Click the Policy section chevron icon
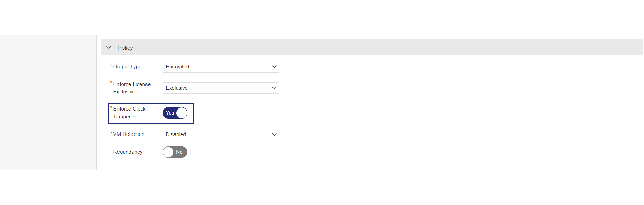644x205 pixels. point(109,47)
